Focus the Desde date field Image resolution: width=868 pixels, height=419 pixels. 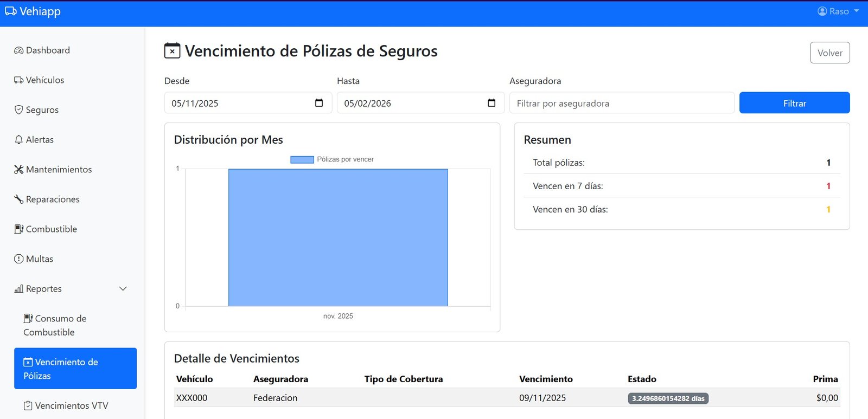pyautogui.click(x=248, y=103)
